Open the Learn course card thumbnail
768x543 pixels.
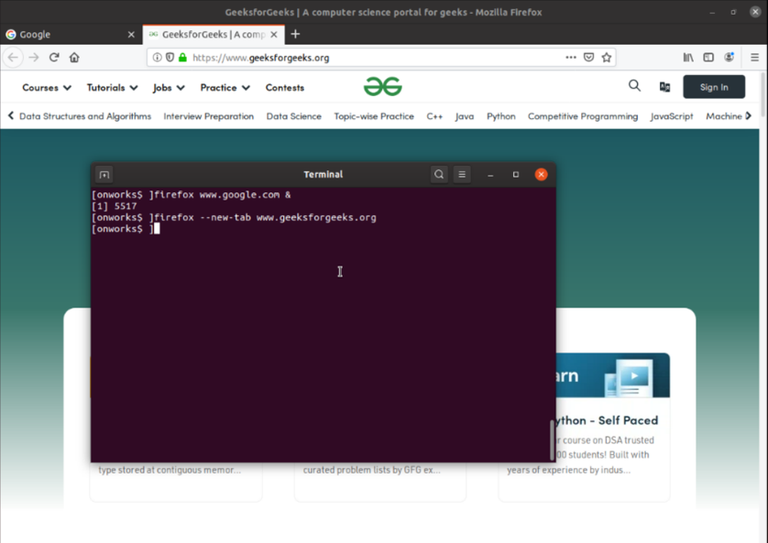click(x=612, y=375)
